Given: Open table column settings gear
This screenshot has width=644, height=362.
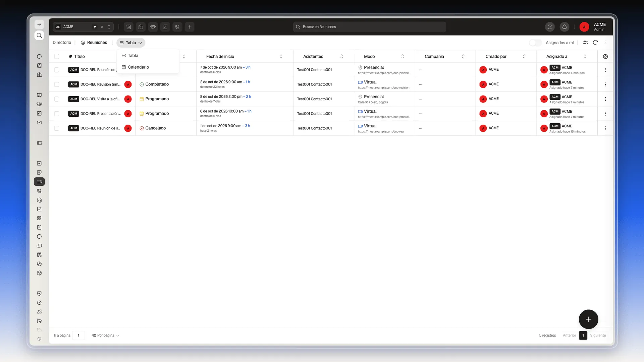Looking at the screenshot, I should click(x=605, y=56).
